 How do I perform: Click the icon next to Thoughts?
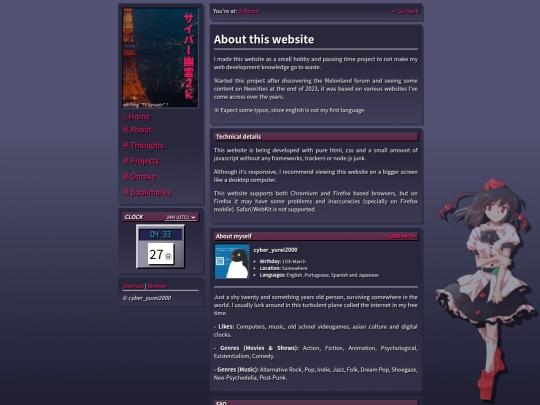click(125, 145)
